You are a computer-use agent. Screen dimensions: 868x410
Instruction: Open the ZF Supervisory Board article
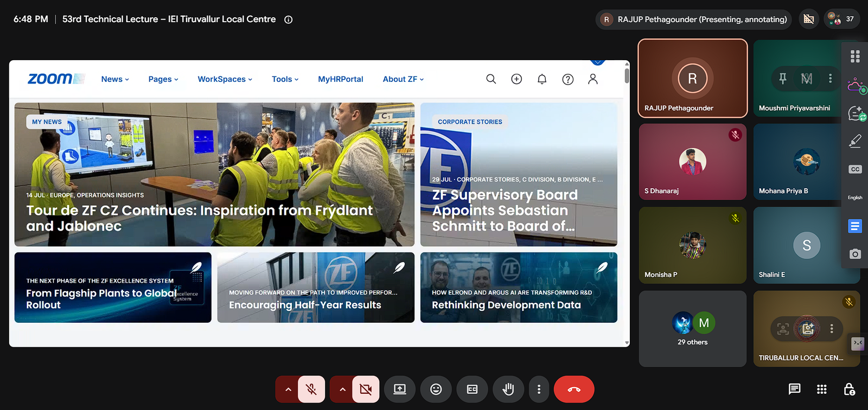point(519,175)
